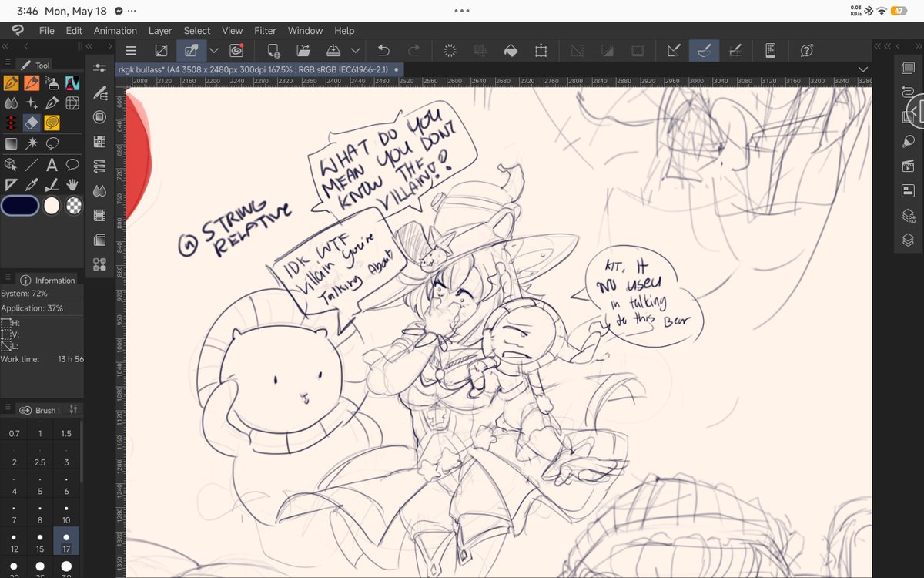Toggle the smartphone view command bar icon
924x578 pixels.
[770, 51]
